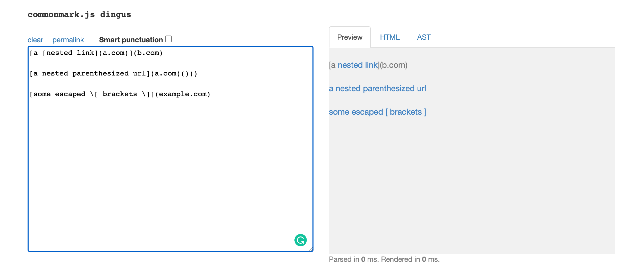Place cursor in the 'some escaped' source line

pos(120,94)
